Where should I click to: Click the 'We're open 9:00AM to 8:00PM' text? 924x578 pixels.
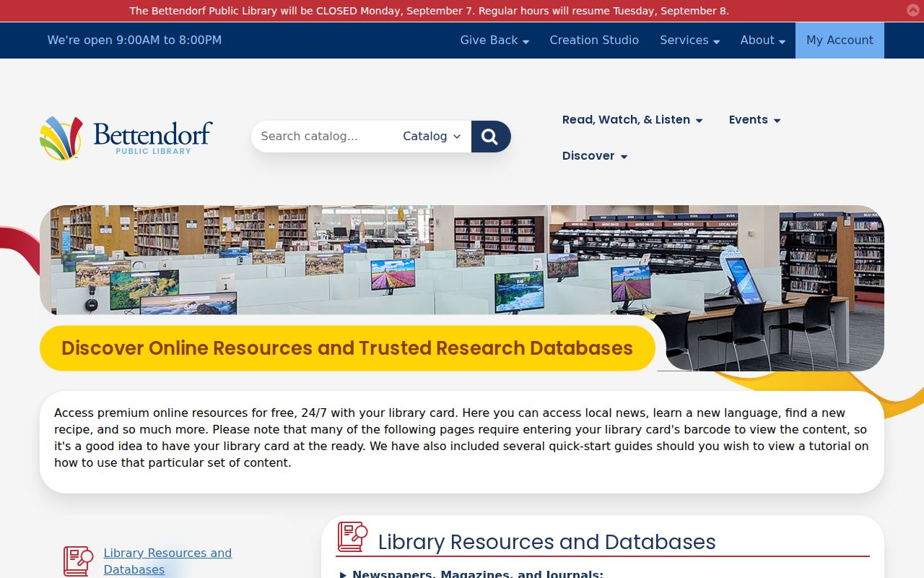pos(134,40)
